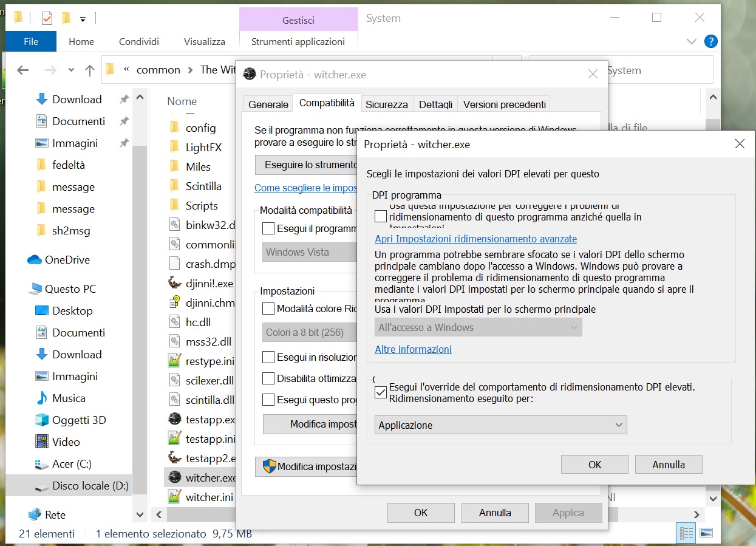Viewport: 756px width, 546px height.
Task: Open the Applicazione scaling dropdown
Action: (501, 425)
